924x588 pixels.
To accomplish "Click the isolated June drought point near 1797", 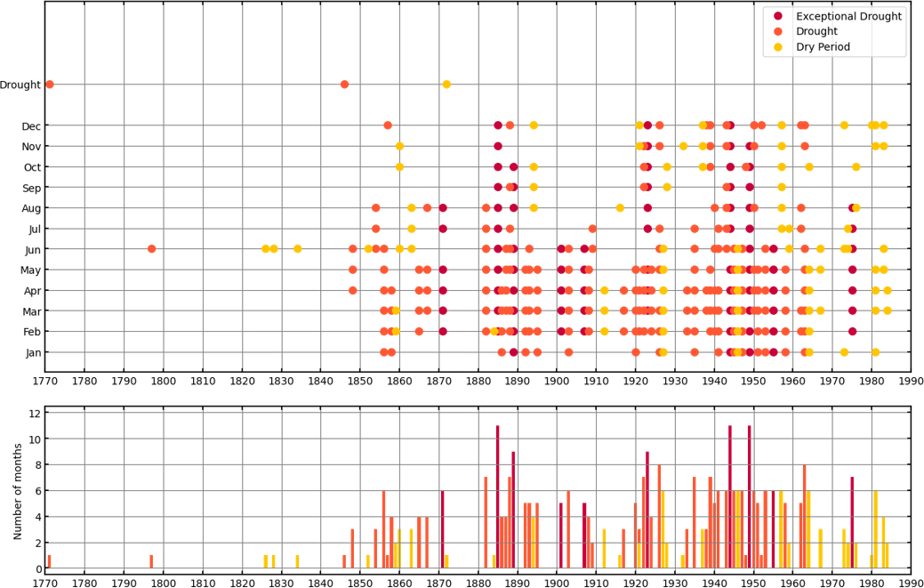I will [152, 249].
